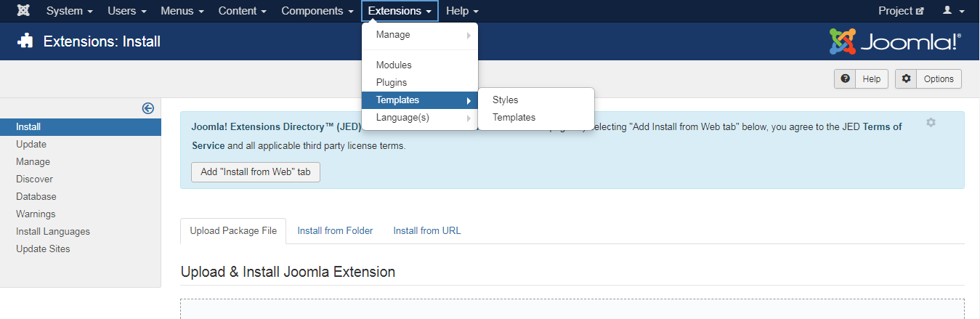Open the System menu
Viewport: 980px width, 319px height.
70,11
